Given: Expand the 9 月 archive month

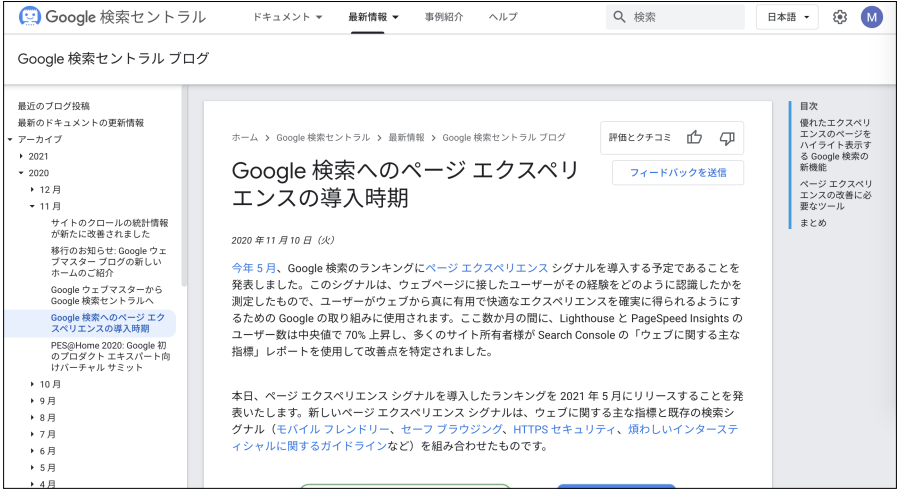Looking at the screenshot, I should pyautogui.click(x=32, y=401).
